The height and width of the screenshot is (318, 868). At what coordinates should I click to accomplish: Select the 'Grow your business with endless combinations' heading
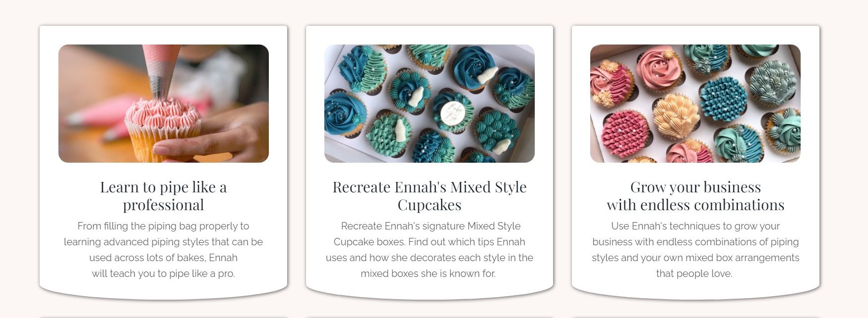point(695,196)
